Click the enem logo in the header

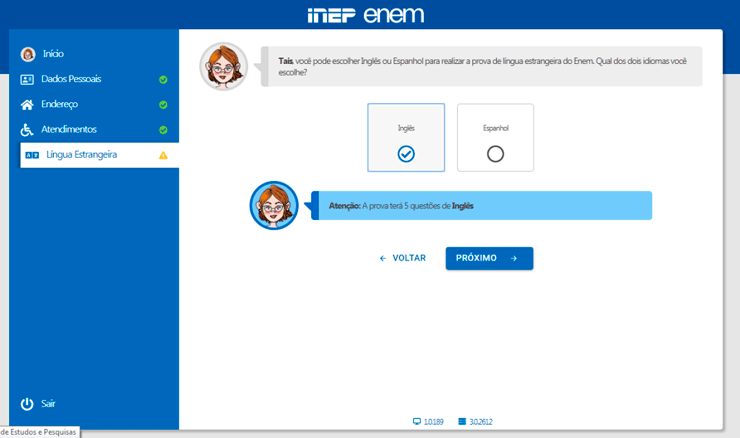tap(394, 15)
